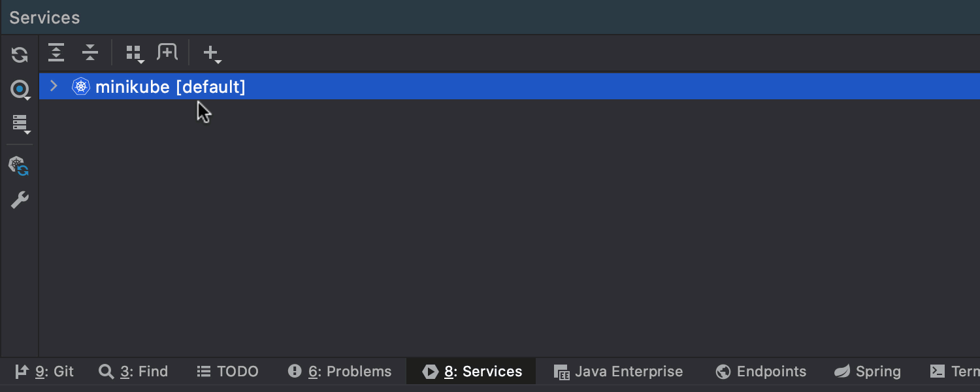The width and height of the screenshot is (980, 392).
Task: Click the Kubernetes refresh configuration icon
Action: [x=19, y=166]
